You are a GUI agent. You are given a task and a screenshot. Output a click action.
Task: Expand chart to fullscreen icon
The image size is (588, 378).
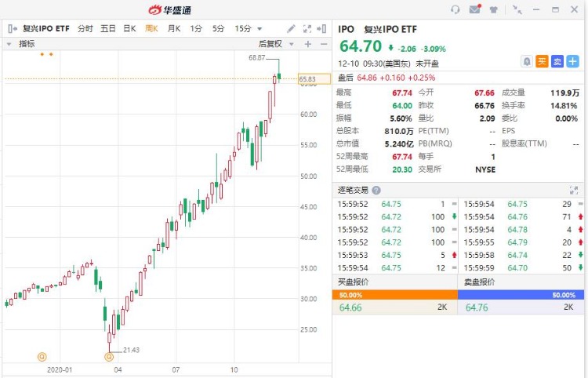(x=307, y=28)
